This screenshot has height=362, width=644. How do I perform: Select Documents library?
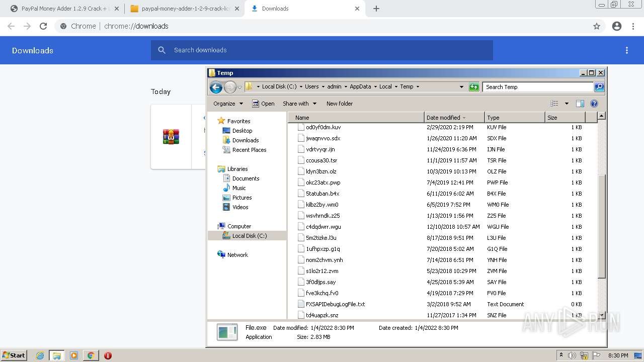(x=246, y=178)
